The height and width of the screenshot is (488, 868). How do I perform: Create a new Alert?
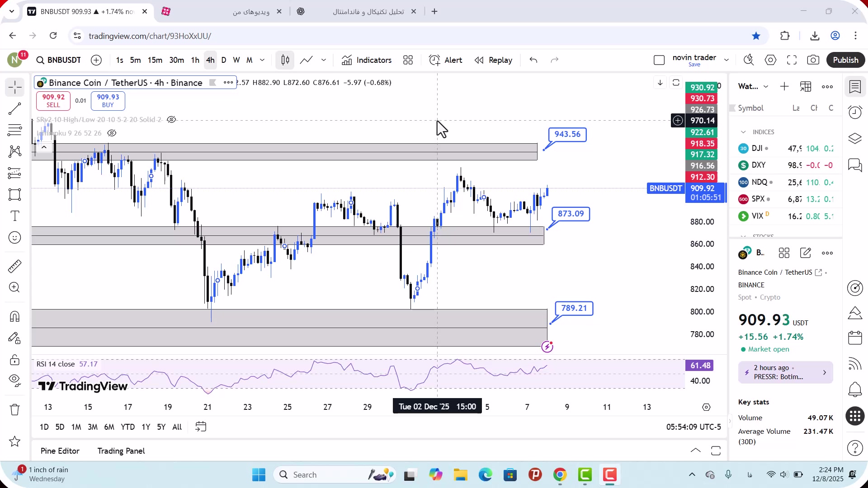(x=446, y=60)
